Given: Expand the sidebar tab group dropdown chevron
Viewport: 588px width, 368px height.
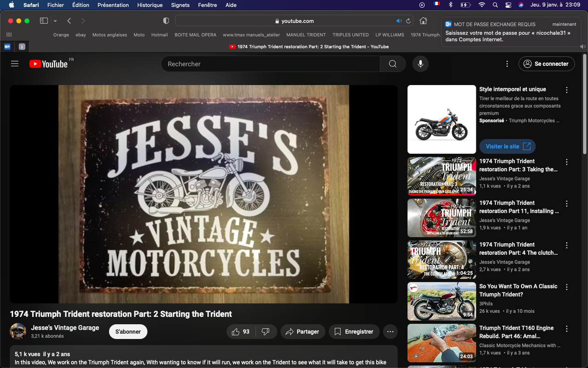Looking at the screenshot, I should coord(55,21).
